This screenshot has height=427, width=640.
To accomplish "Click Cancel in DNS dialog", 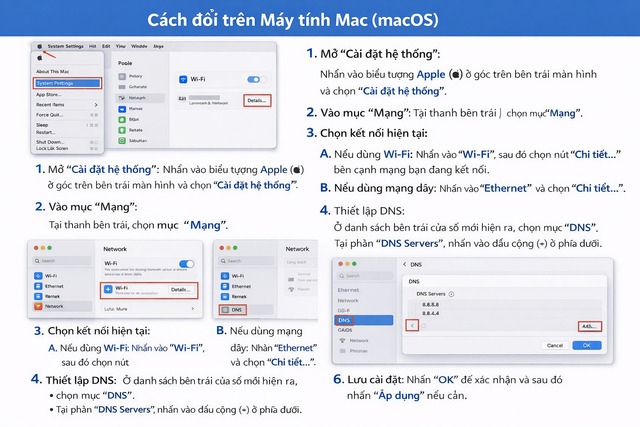I will 555,345.
